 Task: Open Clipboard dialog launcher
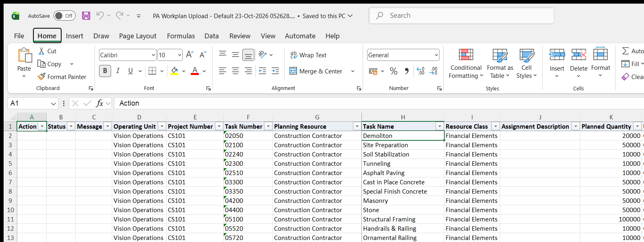pyautogui.click(x=91, y=88)
